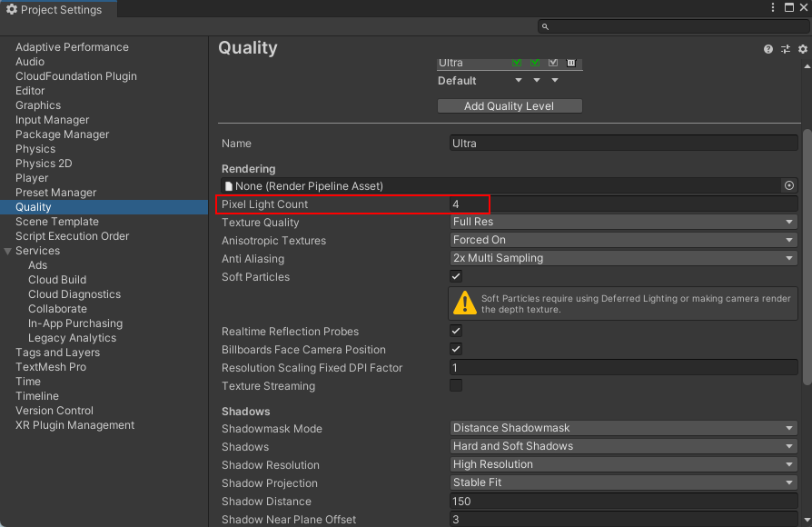This screenshot has height=527, width=812.
Task: Click the Pixel Light Count value field
Action: (623, 204)
